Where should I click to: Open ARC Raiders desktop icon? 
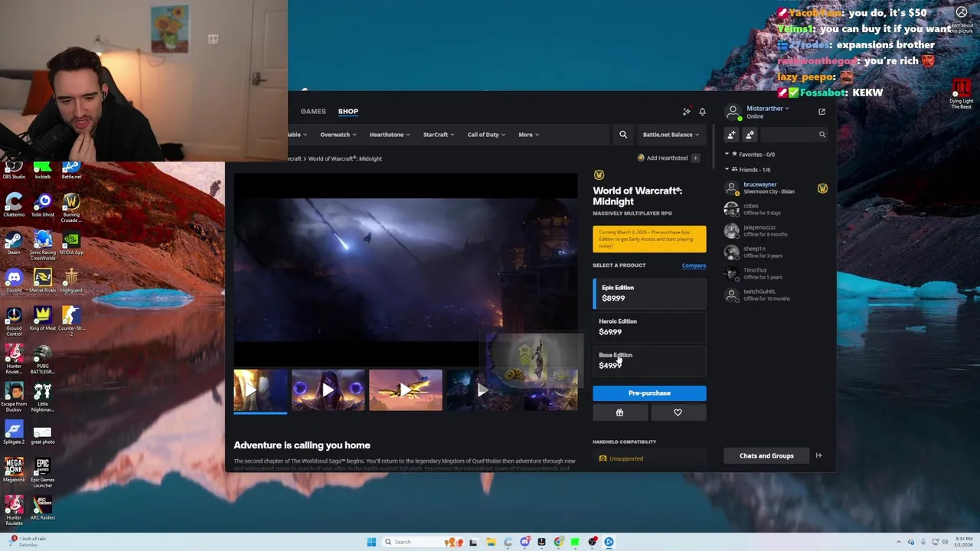pos(43,509)
